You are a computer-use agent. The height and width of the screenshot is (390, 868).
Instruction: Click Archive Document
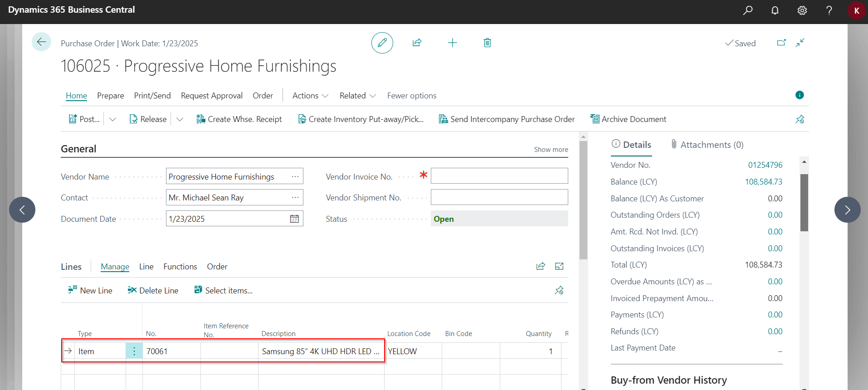tap(628, 119)
